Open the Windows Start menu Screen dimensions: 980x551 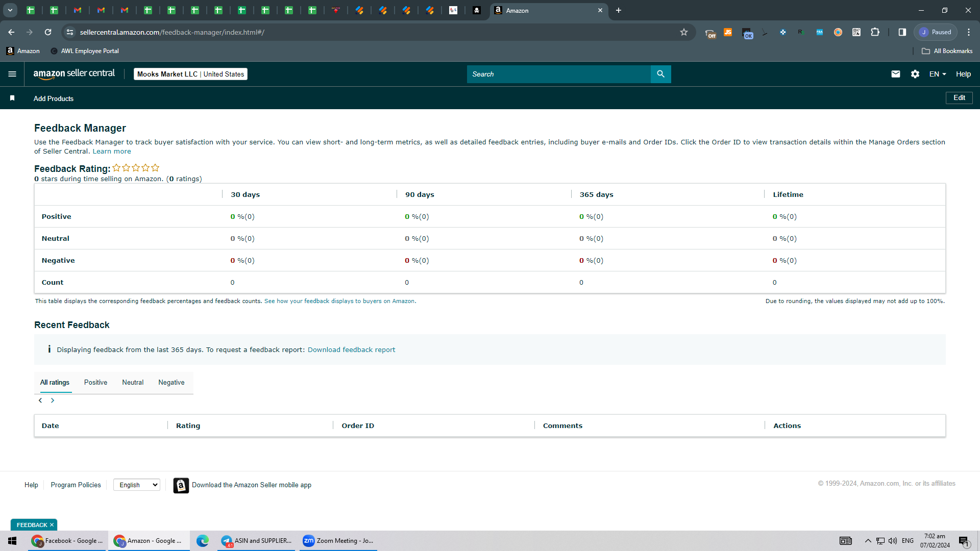click(12, 541)
